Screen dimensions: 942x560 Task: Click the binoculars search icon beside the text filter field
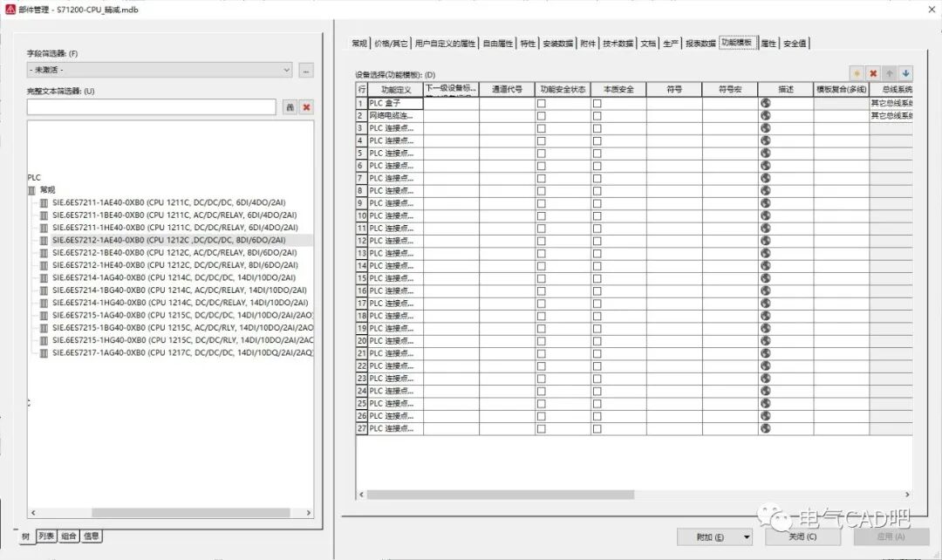coord(290,106)
